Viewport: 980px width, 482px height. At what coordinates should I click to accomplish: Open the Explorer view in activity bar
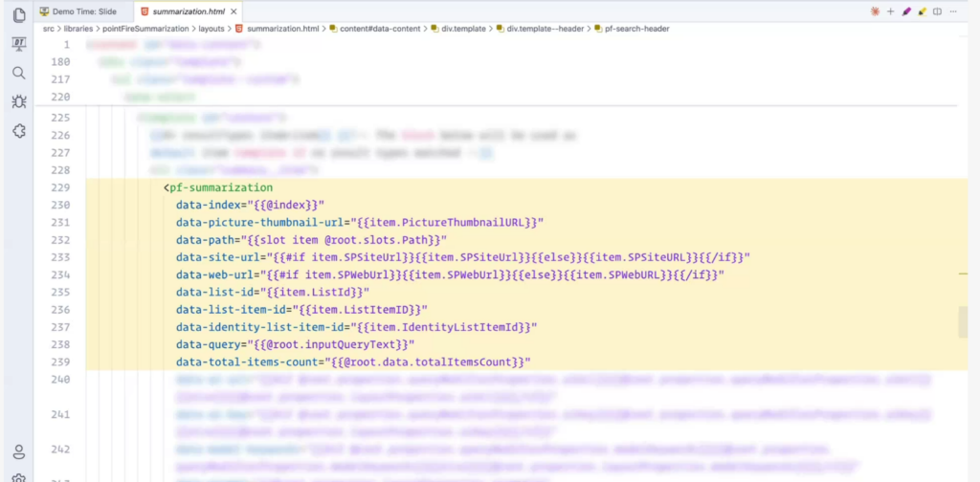(18, 13)
